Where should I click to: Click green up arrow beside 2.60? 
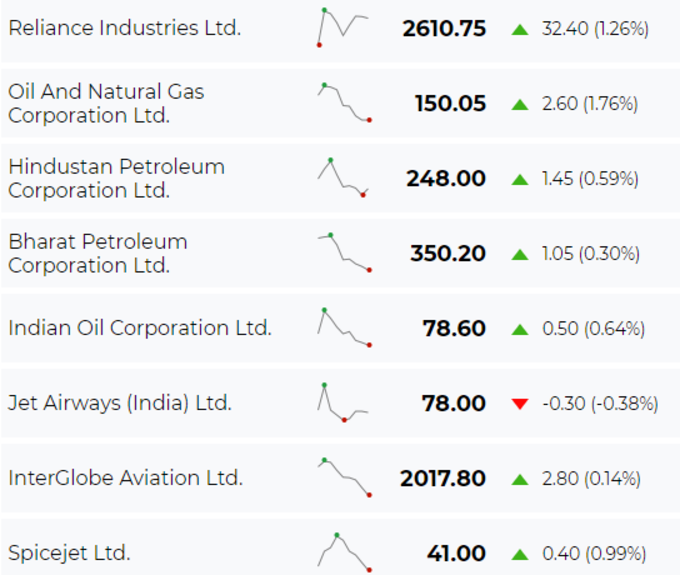click(520, 105)
